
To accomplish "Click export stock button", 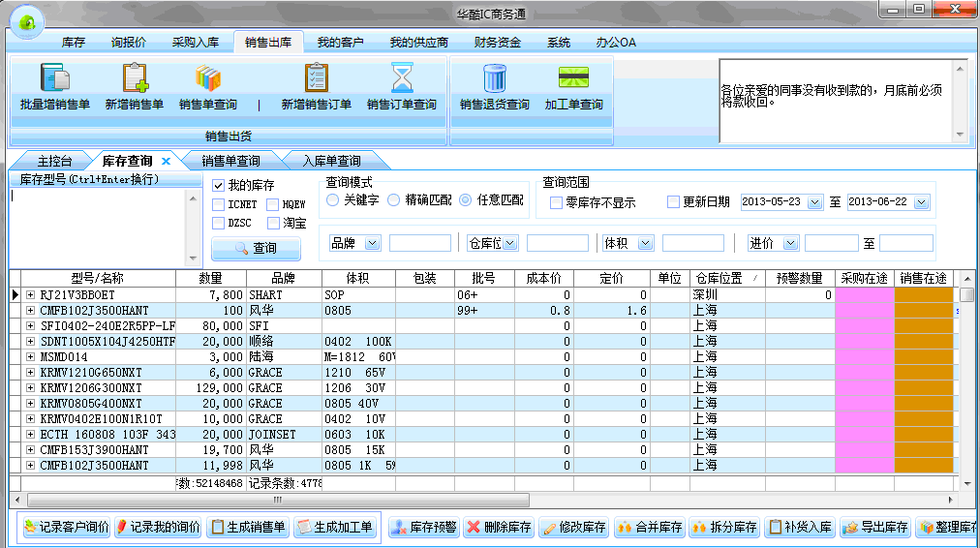I will click(x=875, y=528).
